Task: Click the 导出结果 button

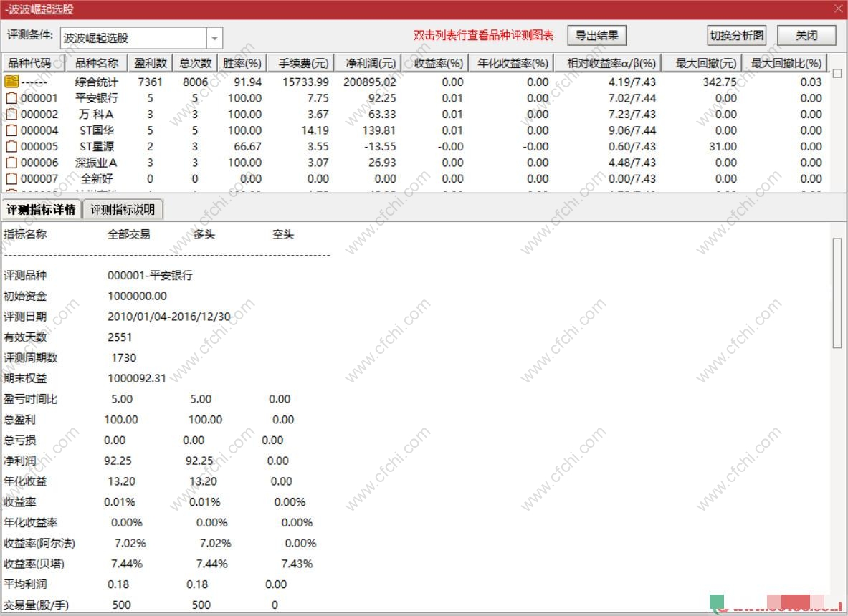Action: [596, 36]
